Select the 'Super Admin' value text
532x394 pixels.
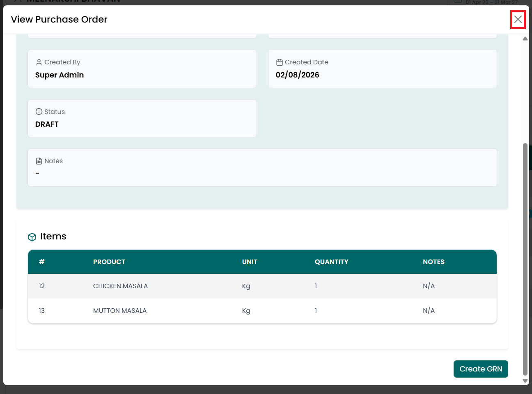click(x=60, y=75)
